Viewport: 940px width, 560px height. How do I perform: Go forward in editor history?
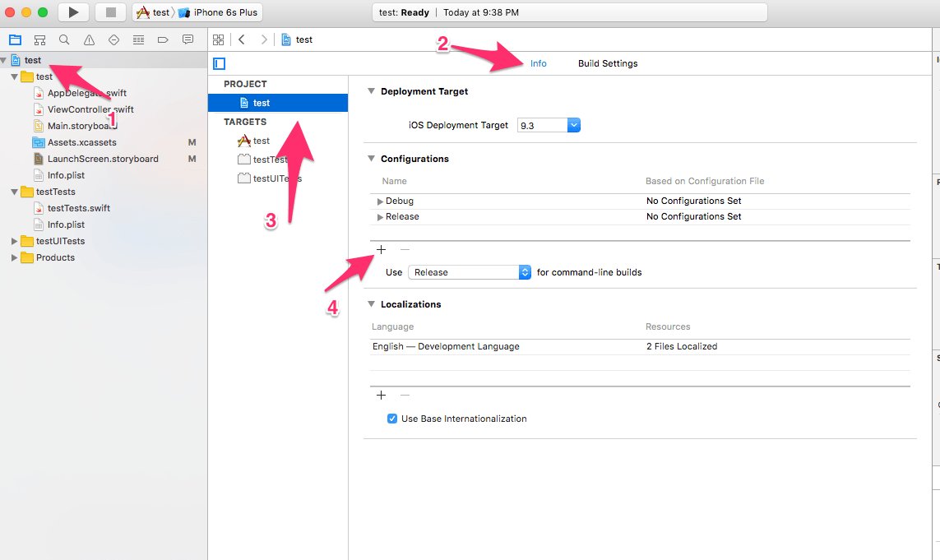tap(263, 39)
